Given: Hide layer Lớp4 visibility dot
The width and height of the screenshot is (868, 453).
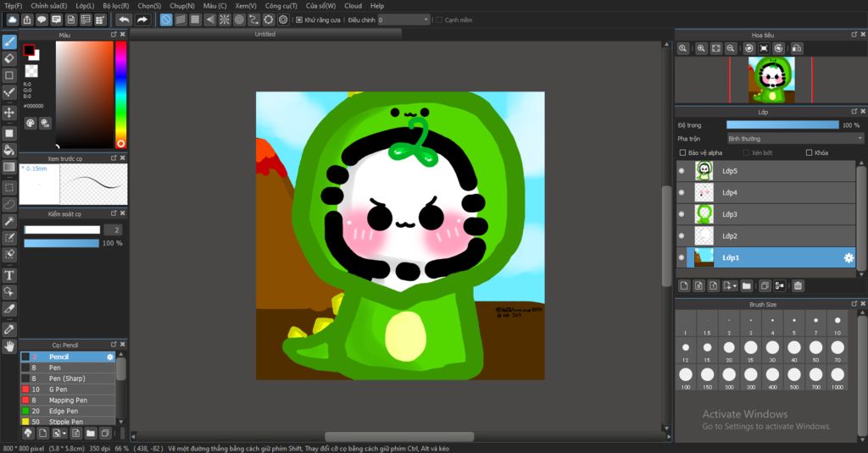Looking at the screenshot, I should tap(682, 192).
